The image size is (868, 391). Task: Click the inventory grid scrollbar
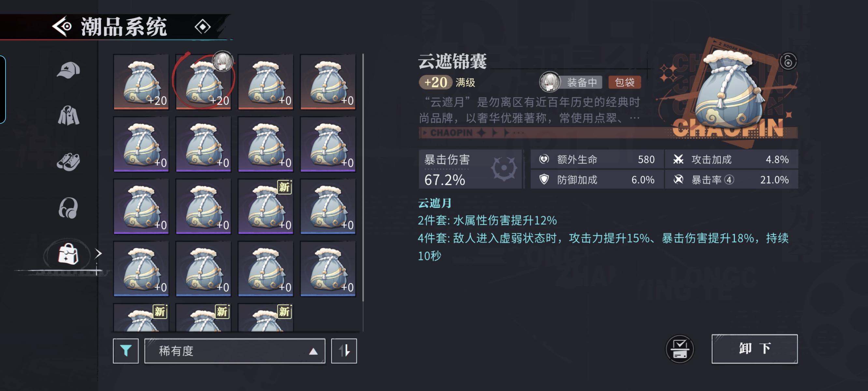pyautogui.click(x=363, y=178)
